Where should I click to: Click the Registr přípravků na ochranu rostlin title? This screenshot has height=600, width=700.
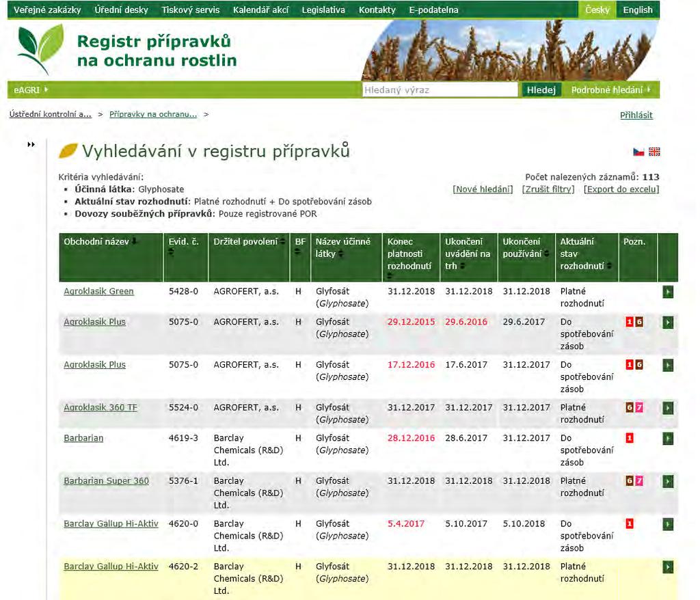coord(157,51)
